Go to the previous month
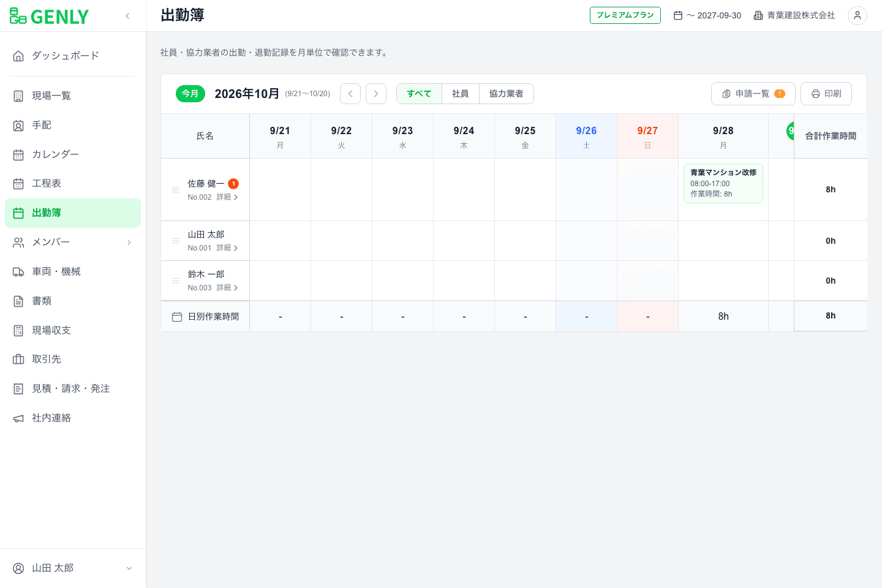The width and height of the screenshot is (882, 588). coord(350,94)
